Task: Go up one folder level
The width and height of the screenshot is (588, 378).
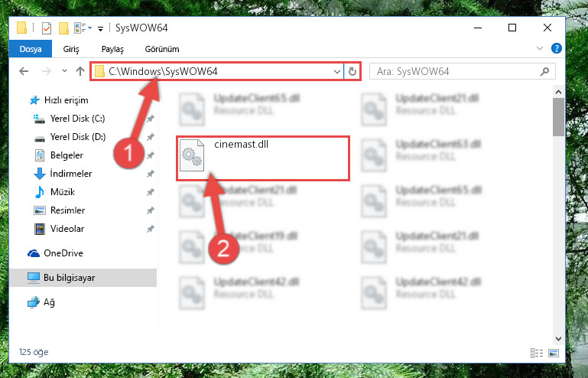Action: [80, 71]
